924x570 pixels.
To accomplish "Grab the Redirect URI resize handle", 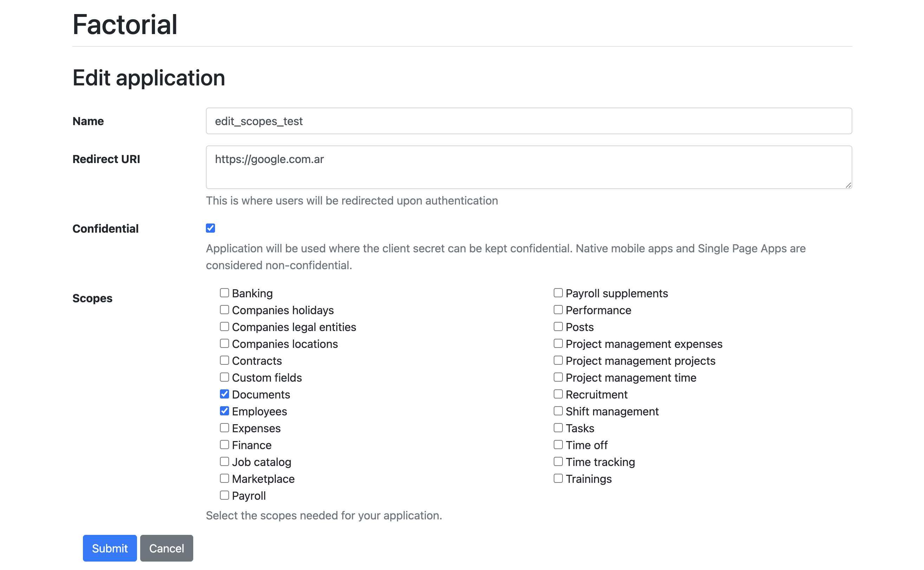I will point(848,185).
